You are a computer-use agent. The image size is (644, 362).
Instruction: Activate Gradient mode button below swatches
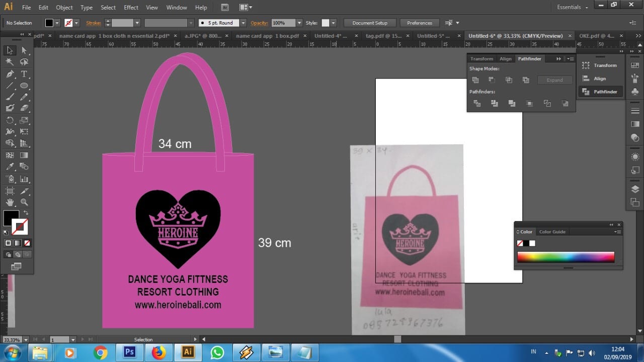point(18,242)
